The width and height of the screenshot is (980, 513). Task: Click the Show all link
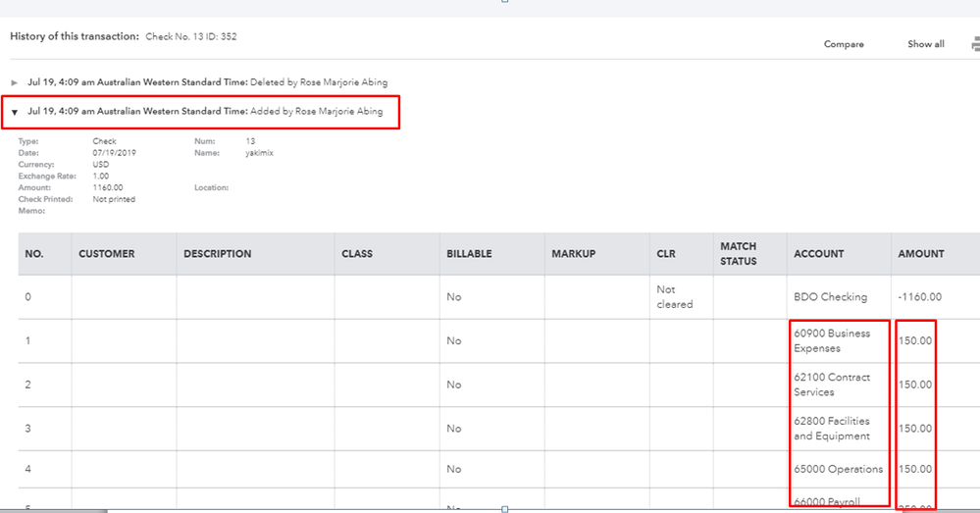[x=926, y=44]
